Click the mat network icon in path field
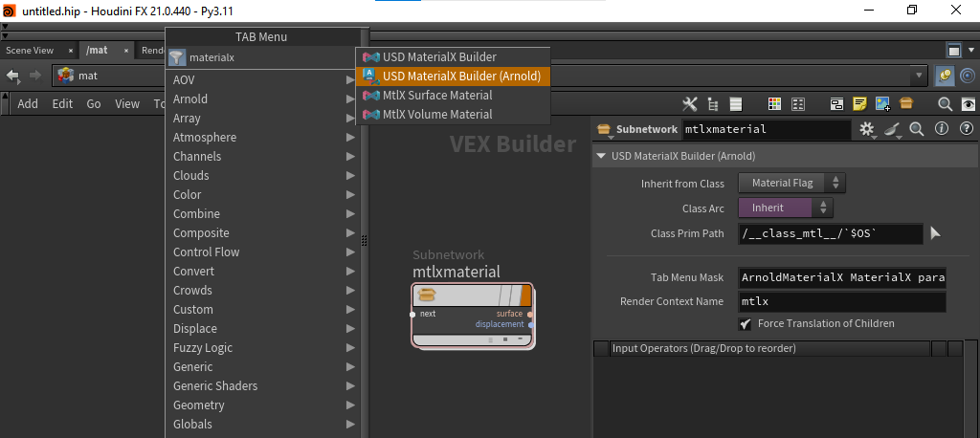Image resolution: width=980 pixels, height=438 pixels. coord(66,76)
